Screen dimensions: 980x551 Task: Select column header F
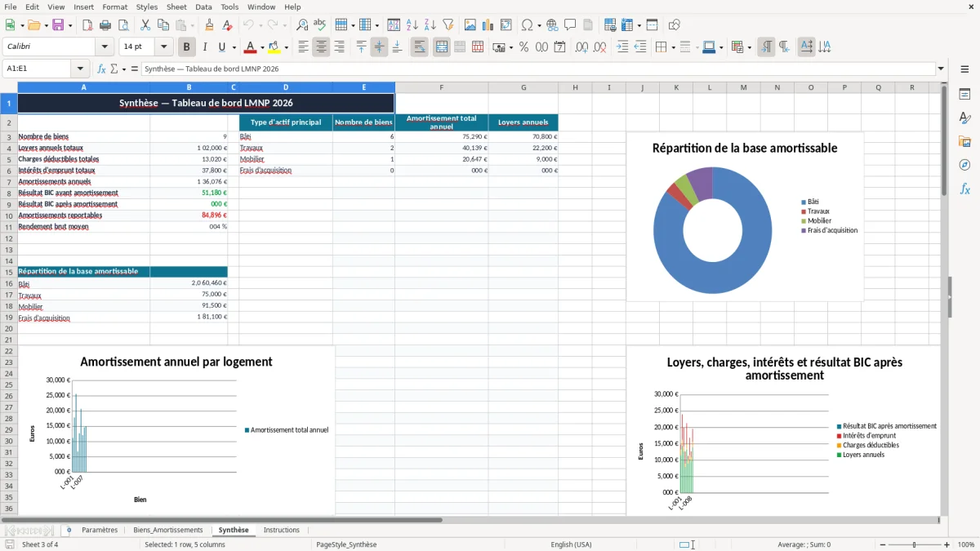point(441,87)
